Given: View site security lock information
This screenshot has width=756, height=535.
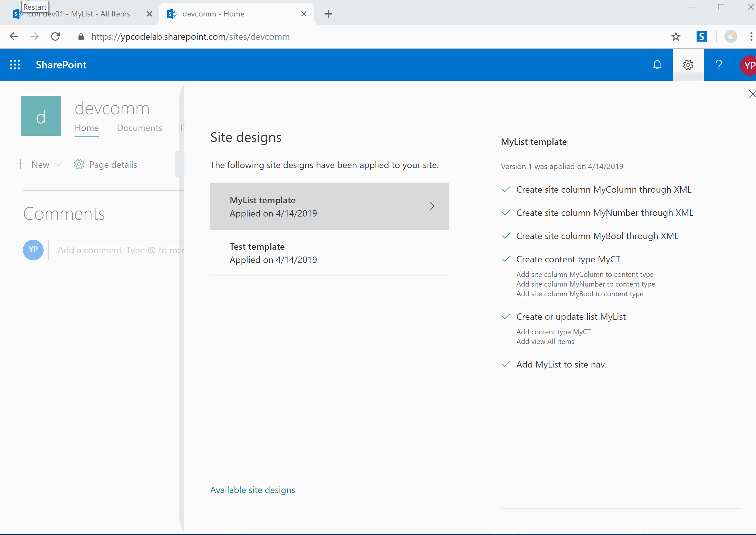Looking at the screenshot, I should point(81,36).
